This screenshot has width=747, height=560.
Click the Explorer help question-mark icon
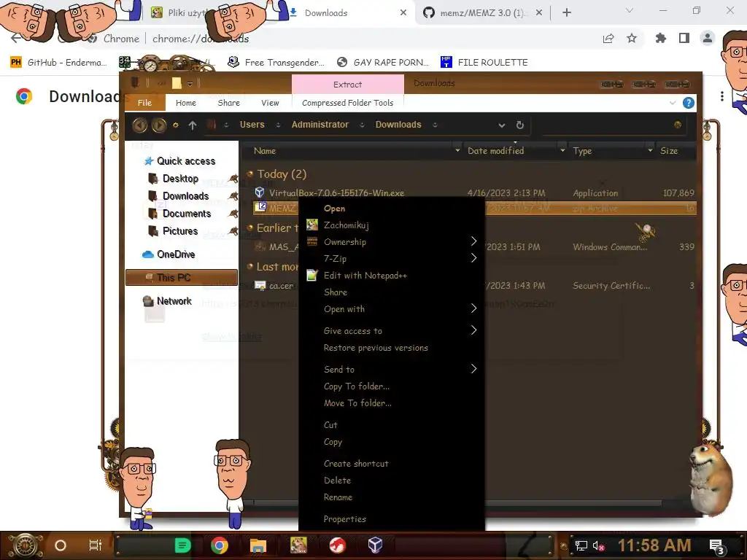[x=689, y=103]
